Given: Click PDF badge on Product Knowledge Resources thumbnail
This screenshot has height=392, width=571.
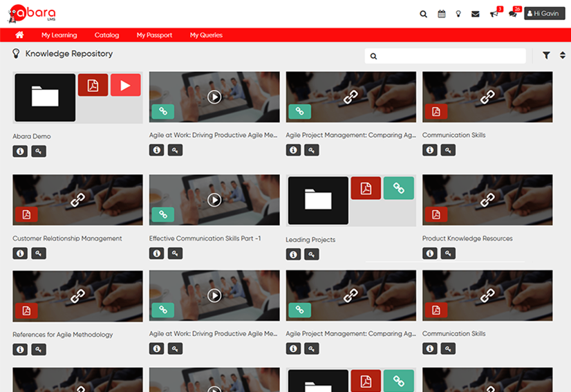Looking at the screenshot, I should click(x=436, y=214).
